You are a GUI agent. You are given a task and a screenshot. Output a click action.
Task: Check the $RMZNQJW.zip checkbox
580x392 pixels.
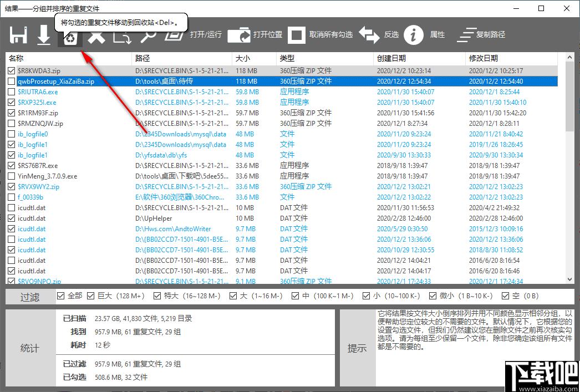(12, 124)
